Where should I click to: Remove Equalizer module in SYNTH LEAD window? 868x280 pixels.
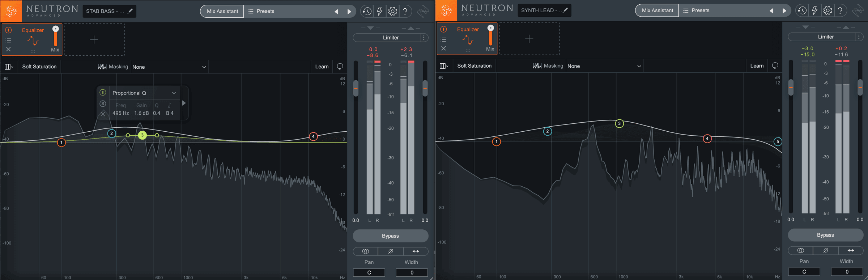point(444,48)
